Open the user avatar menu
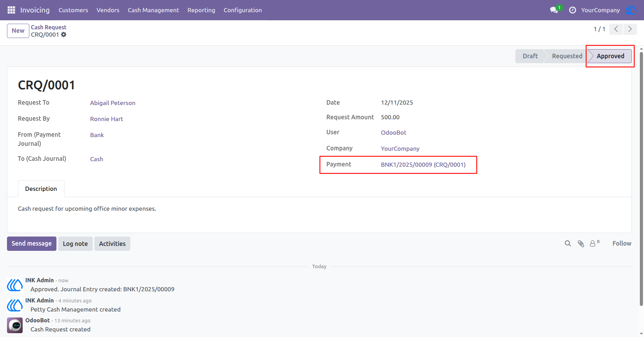This screenshot has height=337, width=644. pyautogui.click(x=631, y=10)
